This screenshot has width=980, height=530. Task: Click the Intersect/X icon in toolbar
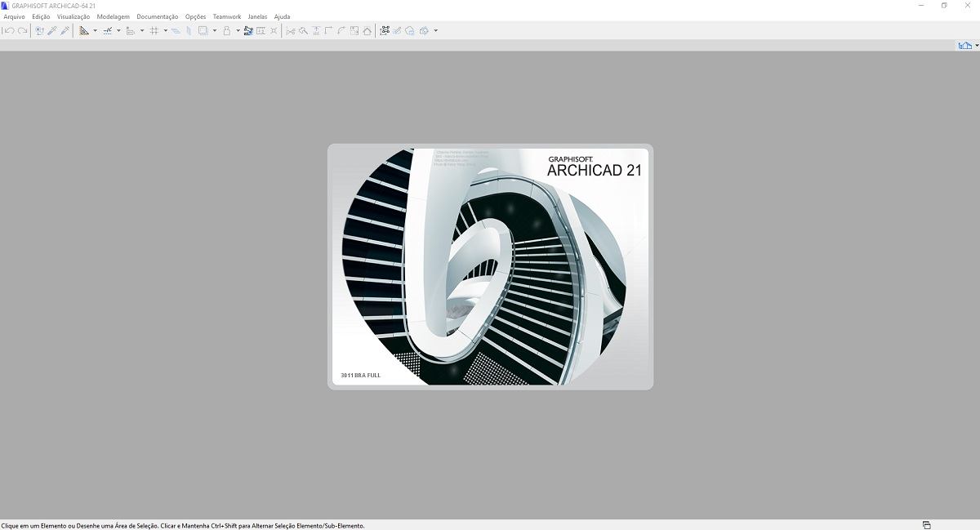tap(274, 31)
